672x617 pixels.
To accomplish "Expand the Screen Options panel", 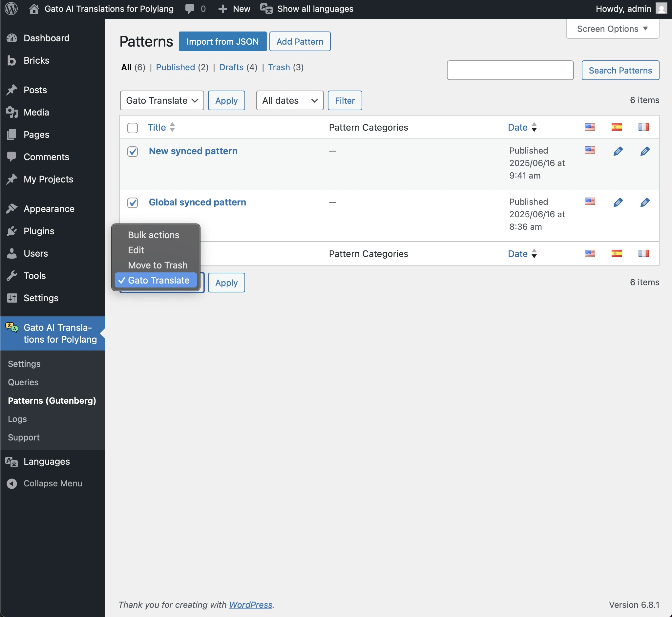I will (612, 29).
